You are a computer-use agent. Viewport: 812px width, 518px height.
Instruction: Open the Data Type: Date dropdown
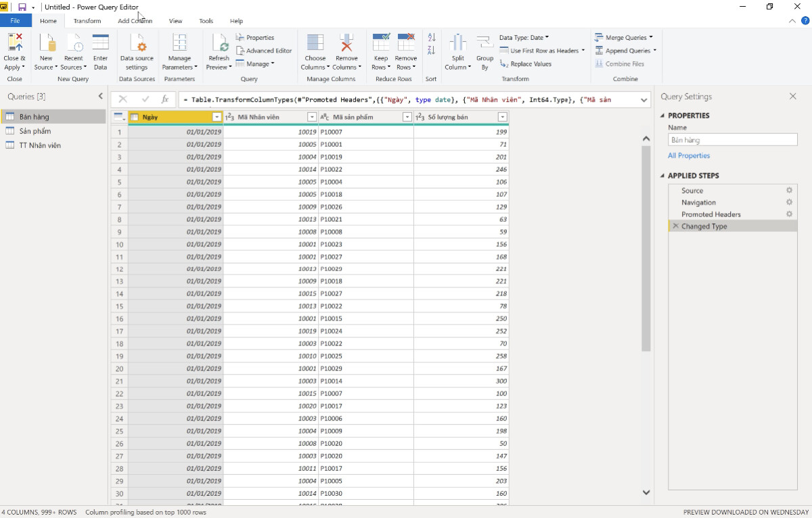tap(523, 37)
